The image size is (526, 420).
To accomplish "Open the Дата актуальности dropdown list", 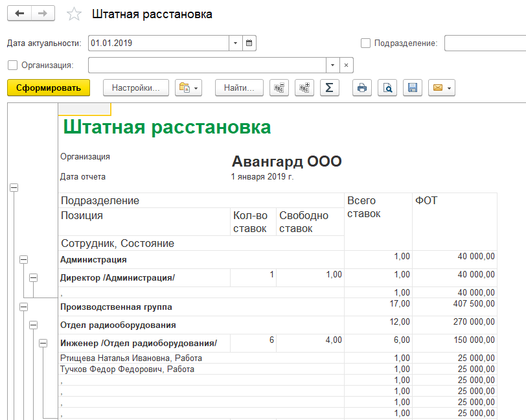I will click(x=234, y=43).
